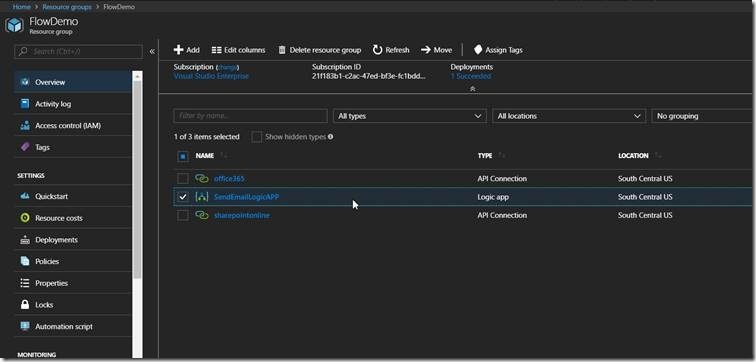Viewport: 756px width, 362px height.
Task: Click the Logic app type cell
Action: [493, 197]
